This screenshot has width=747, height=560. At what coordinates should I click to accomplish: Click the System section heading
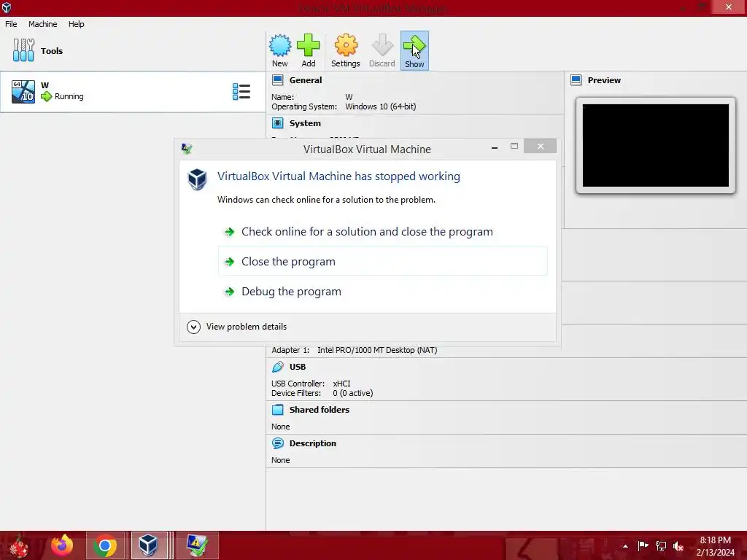(305, 122)
